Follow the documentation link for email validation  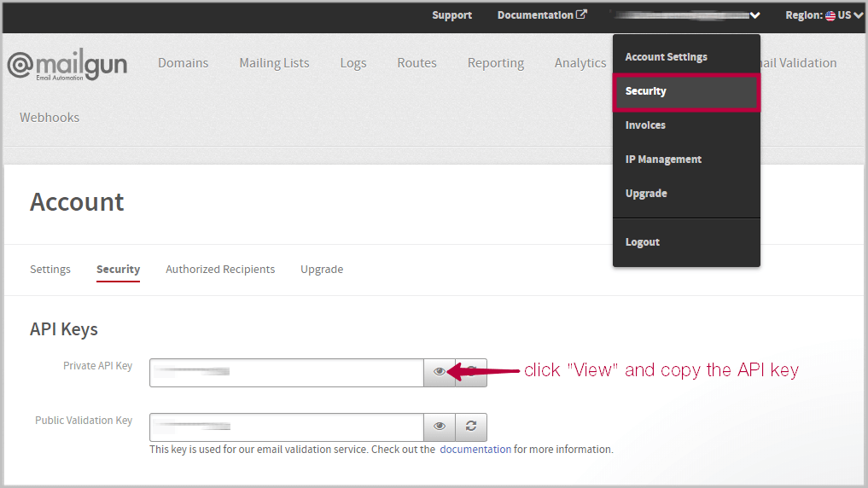pos(475,450)
